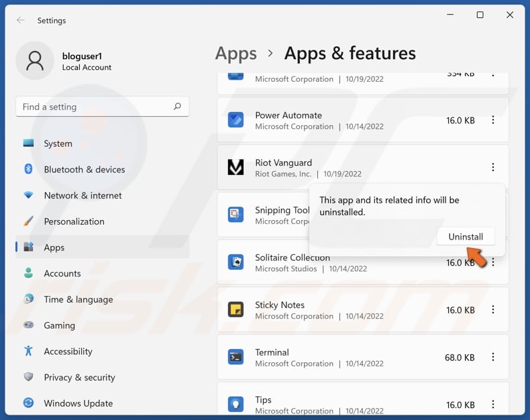
Task: Click the bloguser1 profile avatar
Action: 35,61
